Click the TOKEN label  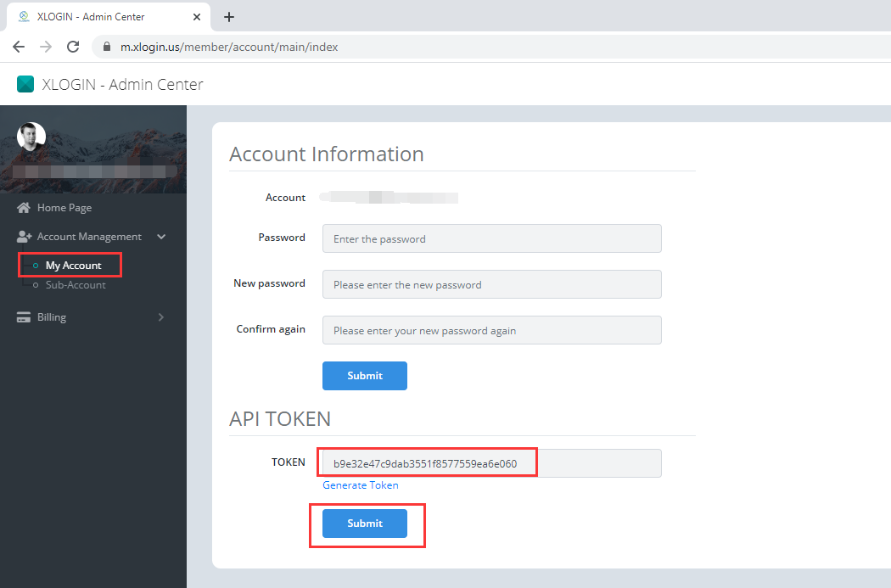tap(289, 462)
